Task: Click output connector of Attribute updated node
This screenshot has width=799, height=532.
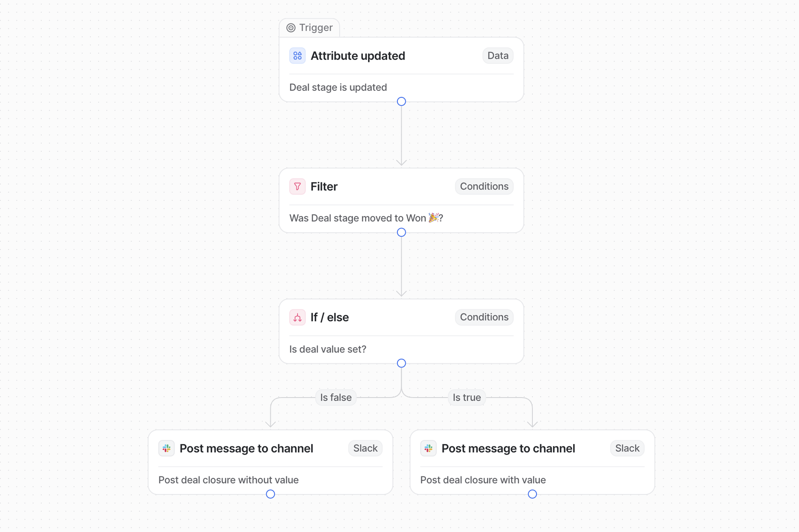Action: point(401,101)
